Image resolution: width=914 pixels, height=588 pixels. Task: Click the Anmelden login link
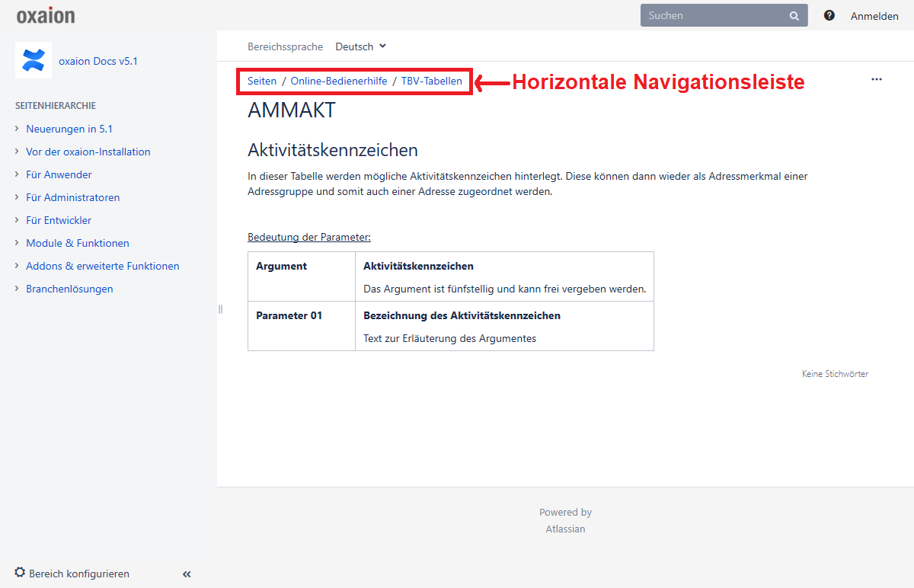[x=874, y=16]
